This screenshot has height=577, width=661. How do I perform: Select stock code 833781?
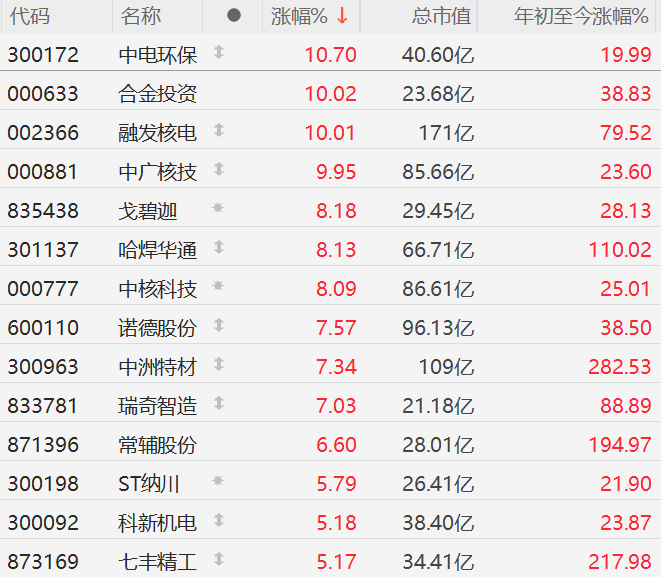coord(43,406)
